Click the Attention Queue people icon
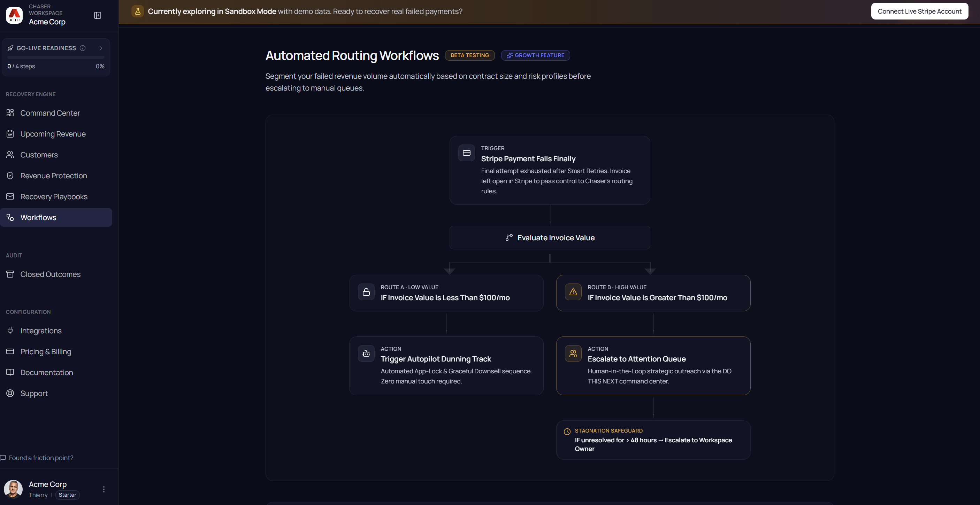Screen dimensions: 980x505 click(x=573, y=353)
